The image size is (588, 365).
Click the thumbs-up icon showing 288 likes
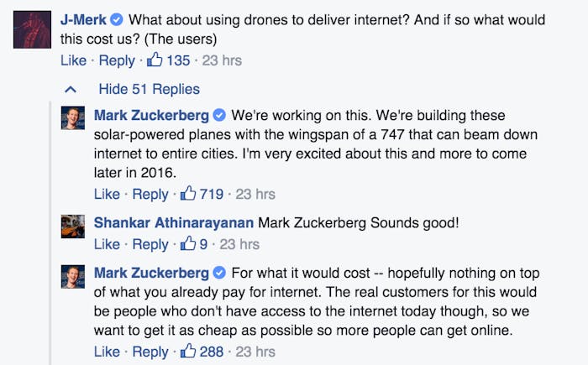pyautogui.click(x=188, y=351)
